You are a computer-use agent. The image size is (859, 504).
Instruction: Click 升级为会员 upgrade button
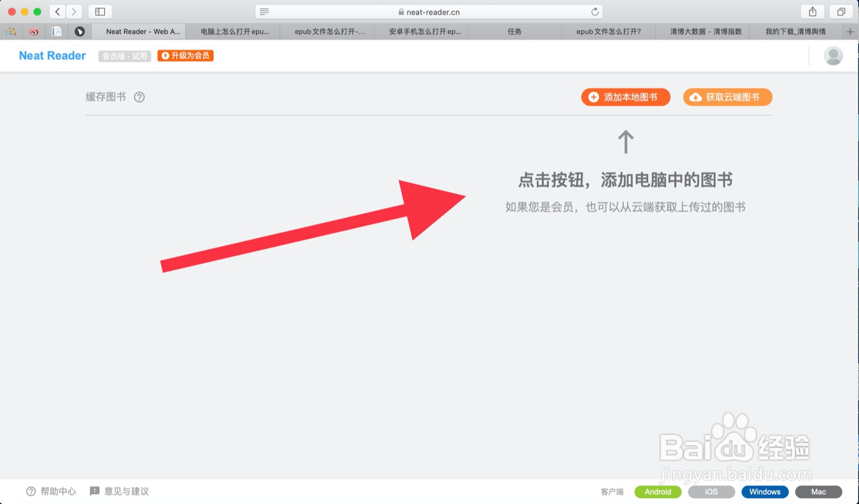click(x=185, y=56)
